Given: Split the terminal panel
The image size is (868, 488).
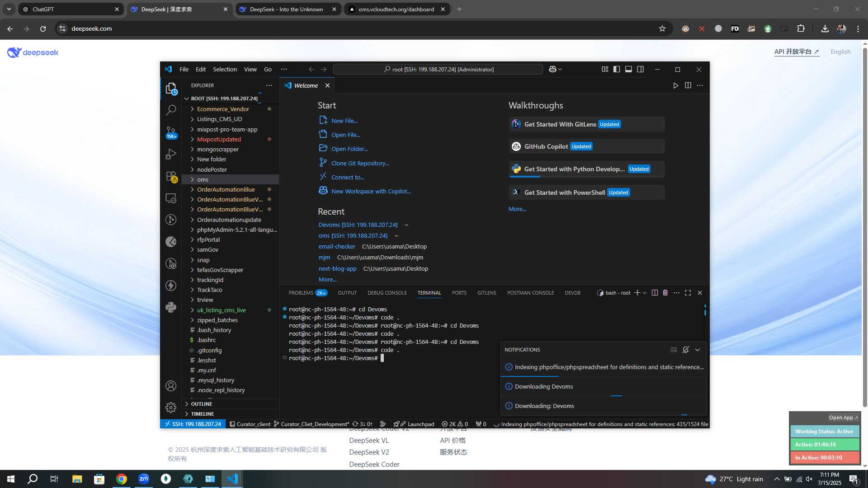Looking at the screenshot, I should (x=655, y=293).
